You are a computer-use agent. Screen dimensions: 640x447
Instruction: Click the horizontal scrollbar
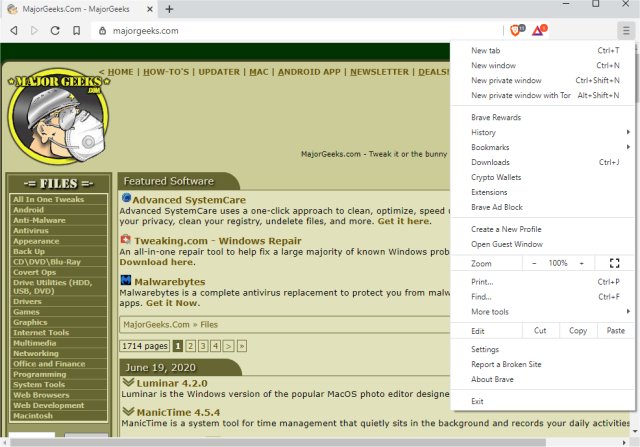(278, 443)
